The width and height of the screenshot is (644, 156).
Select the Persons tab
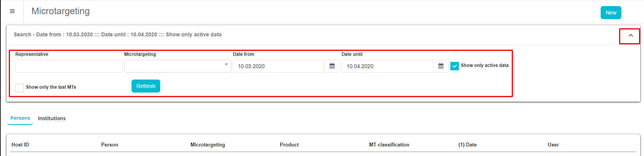20,118
